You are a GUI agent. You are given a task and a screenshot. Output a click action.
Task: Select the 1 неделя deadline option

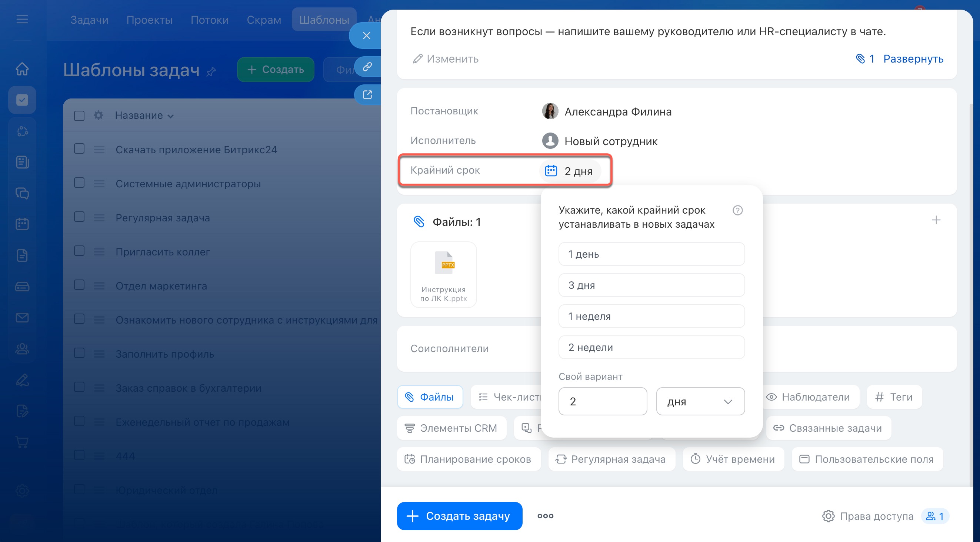651,316
